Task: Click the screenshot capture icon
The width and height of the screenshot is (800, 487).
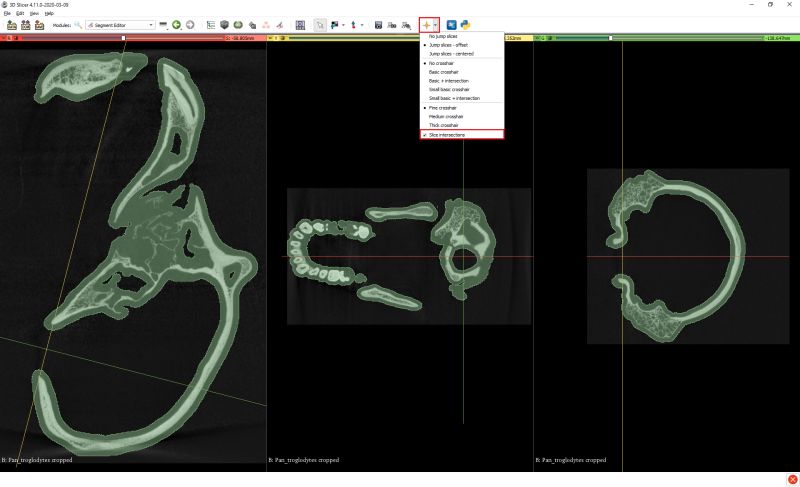Action: click(x=379, y=24)
